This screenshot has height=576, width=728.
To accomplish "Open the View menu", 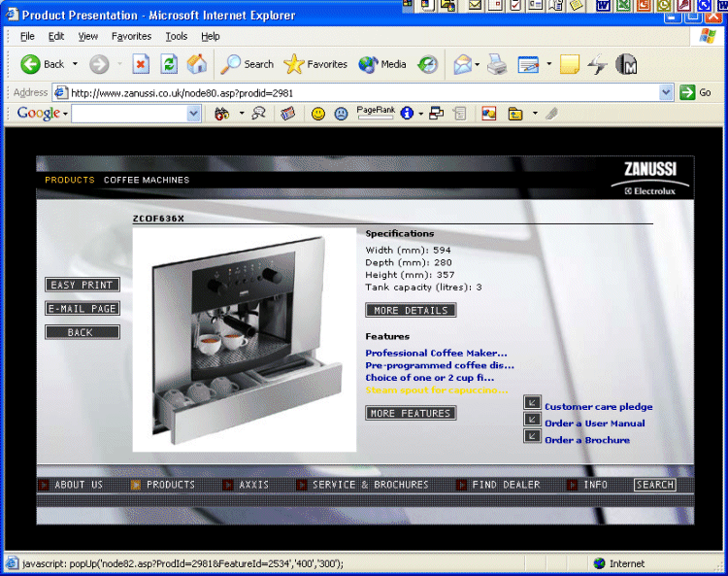I will 87,36.
